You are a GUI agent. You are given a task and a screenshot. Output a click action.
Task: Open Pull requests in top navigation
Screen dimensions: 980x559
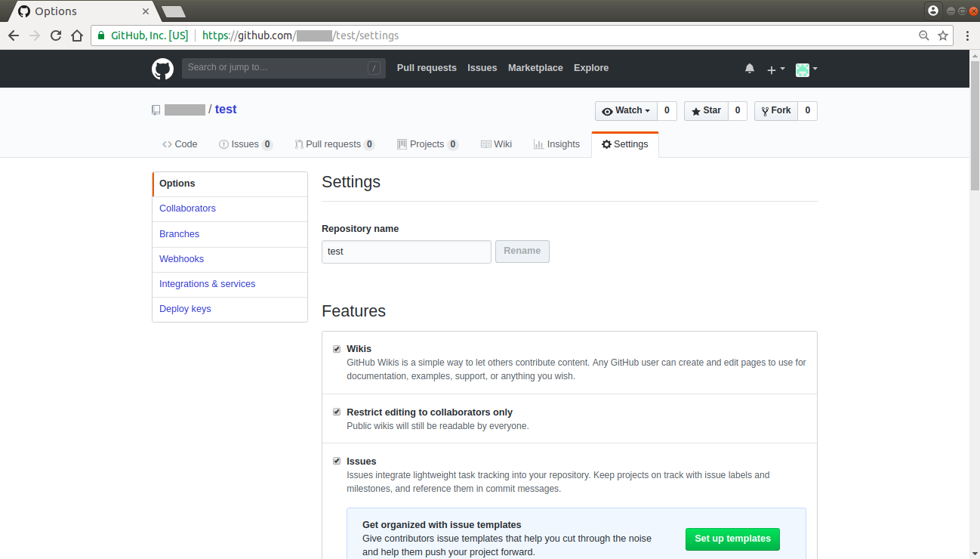427,68
